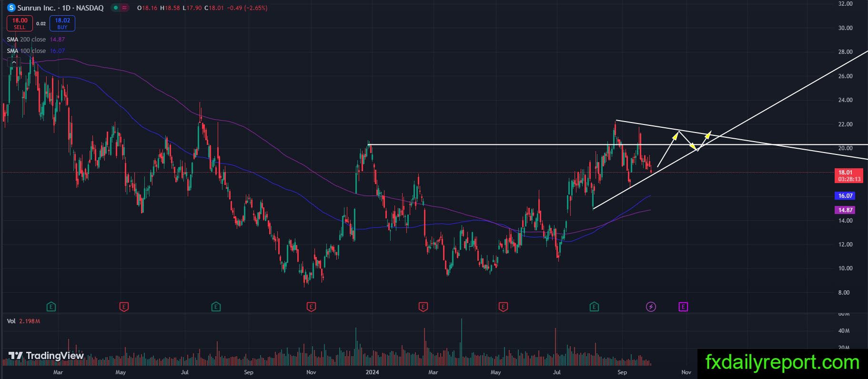Click the blue 16.07 price-axis label

(x=845, y=196)
